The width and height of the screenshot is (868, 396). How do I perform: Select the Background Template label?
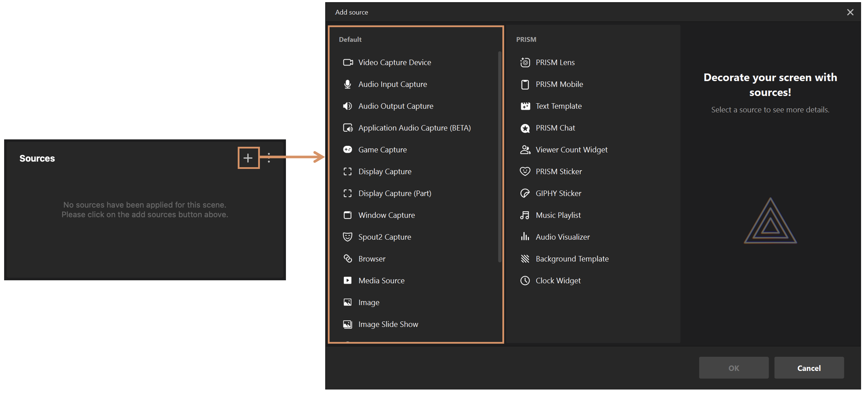[x=572, y=259]
